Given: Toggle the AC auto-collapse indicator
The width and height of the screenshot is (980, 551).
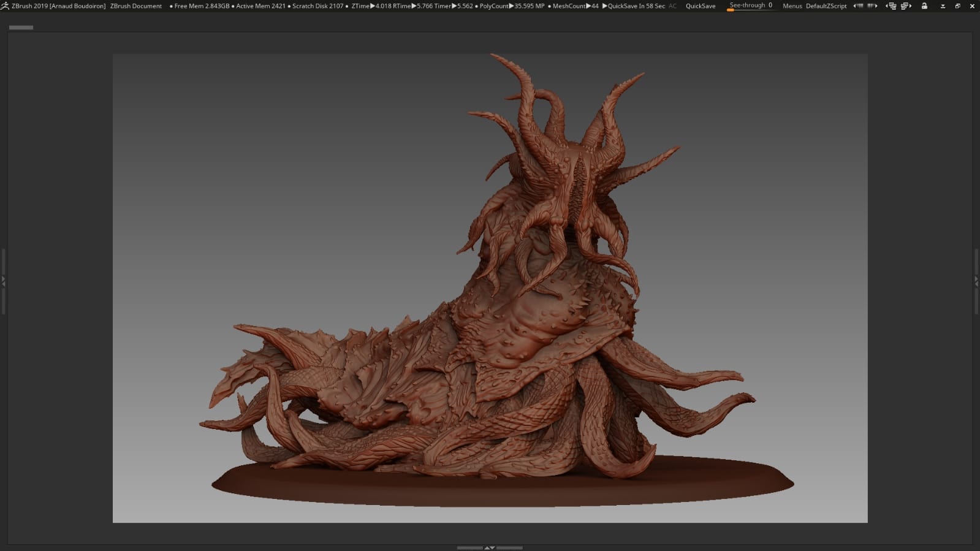Looking at the screenshot, I should point(672,6).
